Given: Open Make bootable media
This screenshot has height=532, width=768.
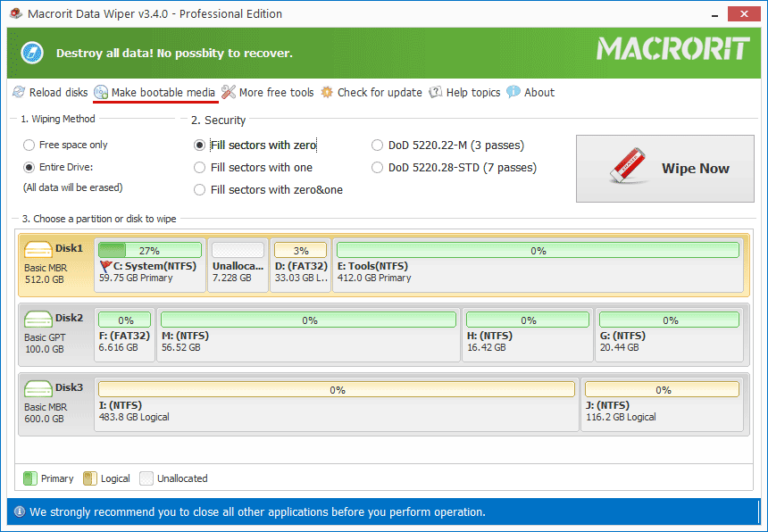Looking at the screenshot, I should tap(154, 92).
